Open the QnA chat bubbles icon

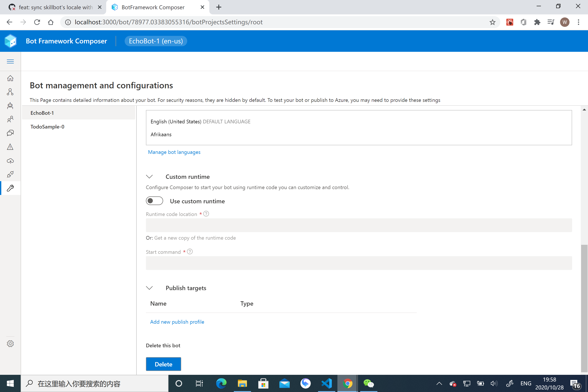[x=10, y=133]
